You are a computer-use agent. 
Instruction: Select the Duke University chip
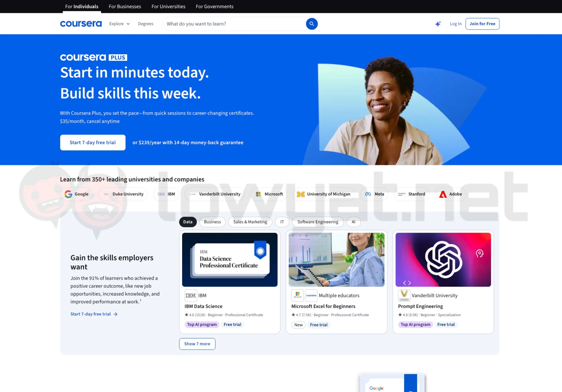pyautogui.click(x=123, y=194)
